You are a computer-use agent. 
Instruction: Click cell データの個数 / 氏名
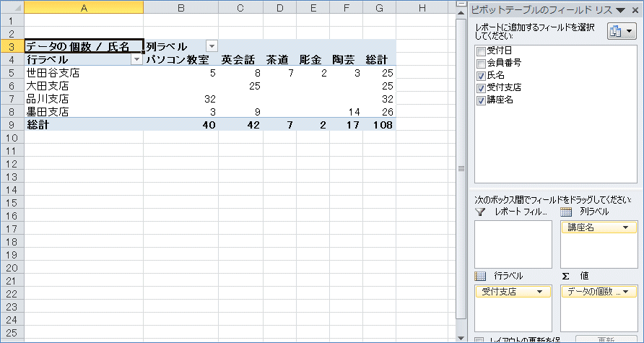84,46
